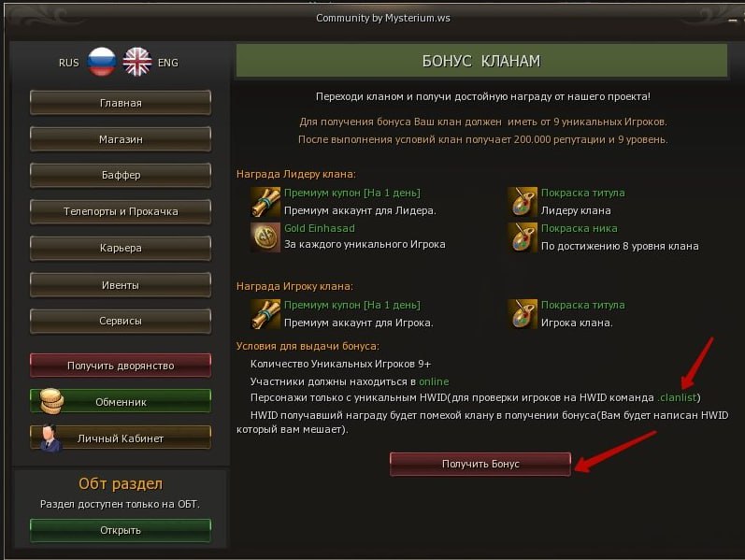Image resolution: width=745 pixels, height=560 pixels.
Task: Click the .clanlist command link
Action: [x=677, y=397]
